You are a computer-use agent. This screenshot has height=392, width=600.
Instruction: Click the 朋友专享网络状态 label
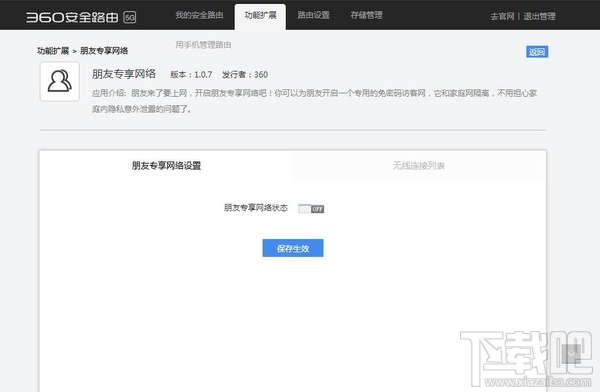256,208
